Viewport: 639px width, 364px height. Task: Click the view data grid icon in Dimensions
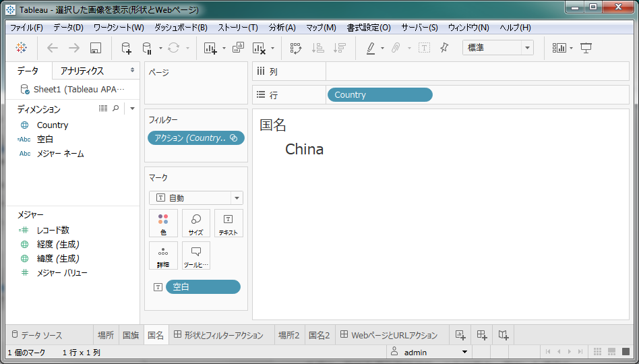click(x=103, y=109)
